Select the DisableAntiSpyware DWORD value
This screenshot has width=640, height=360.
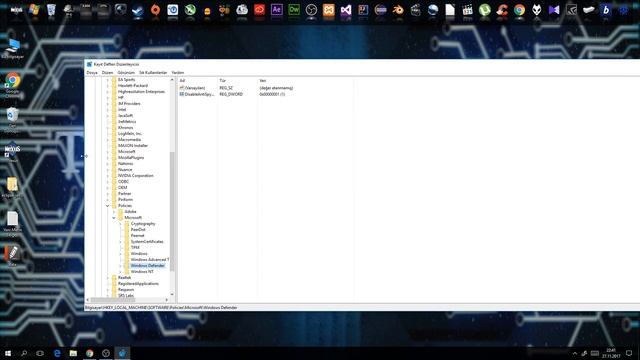coord(197,94)
